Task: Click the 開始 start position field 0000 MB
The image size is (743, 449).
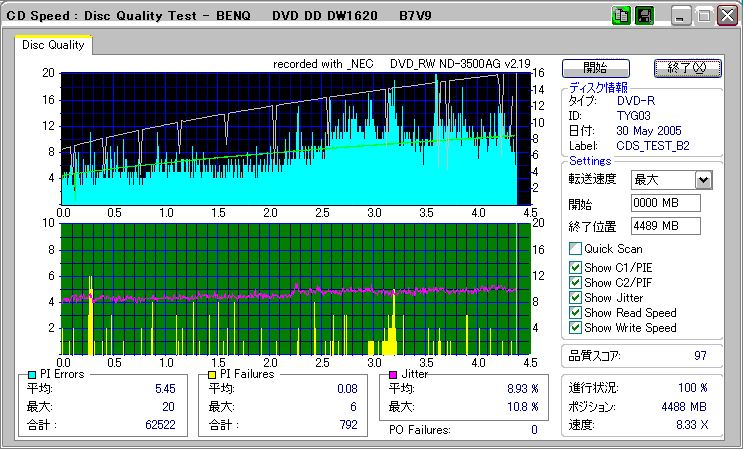Action: click(665, 203)
